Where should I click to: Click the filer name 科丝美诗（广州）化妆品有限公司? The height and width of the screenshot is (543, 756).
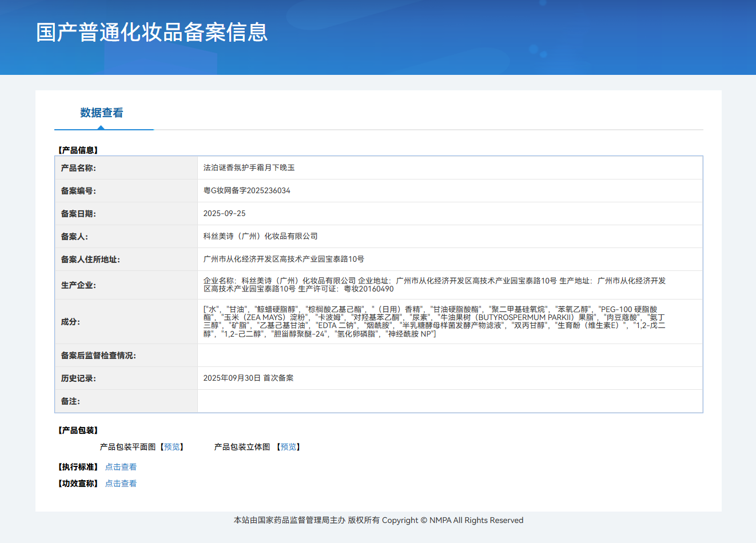pyautogui.click(x=260, y=236)
